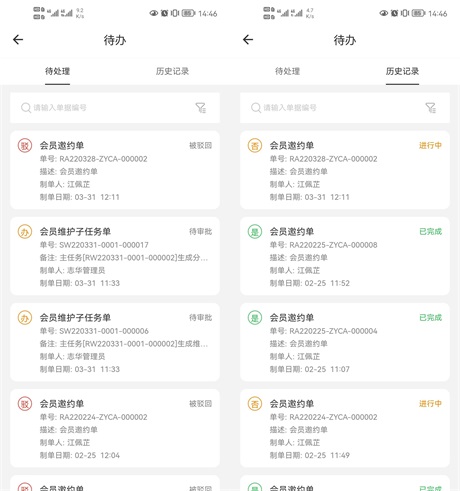Tap search magnifier in left screen
Viewport: 460px width, 491px height.
(26, 108)
